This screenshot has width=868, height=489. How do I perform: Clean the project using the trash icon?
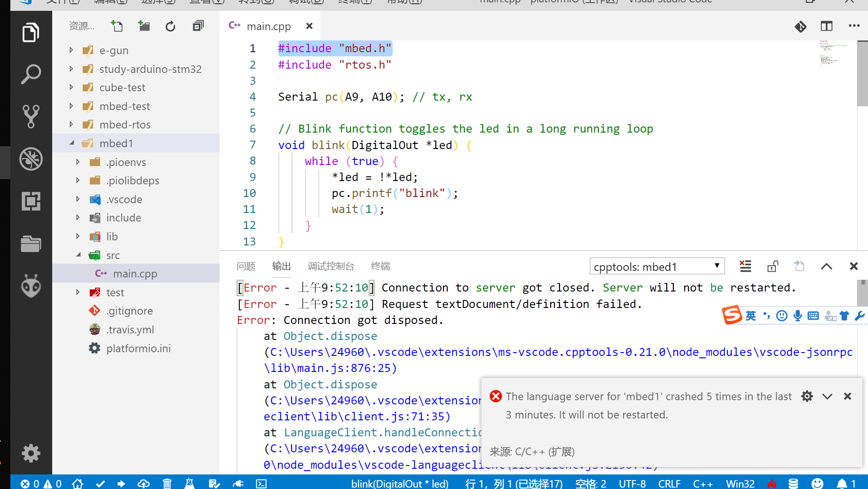[x=167, y=483]
